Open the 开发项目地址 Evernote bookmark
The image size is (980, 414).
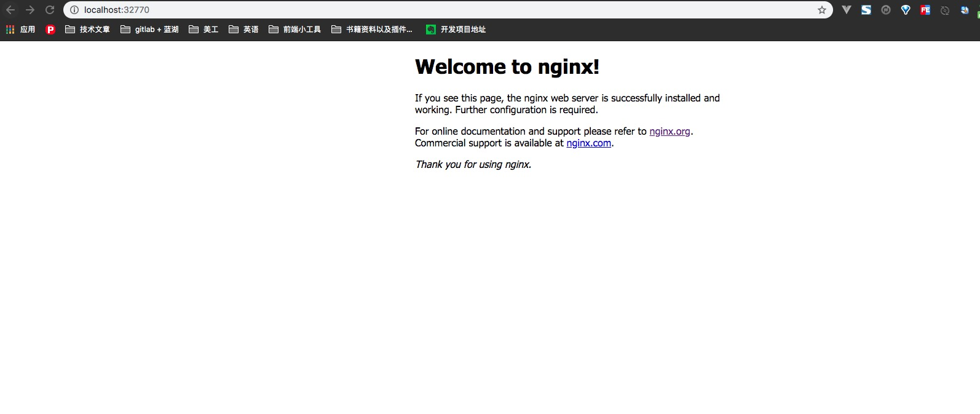pyautogui.click(x=456, y=30)
